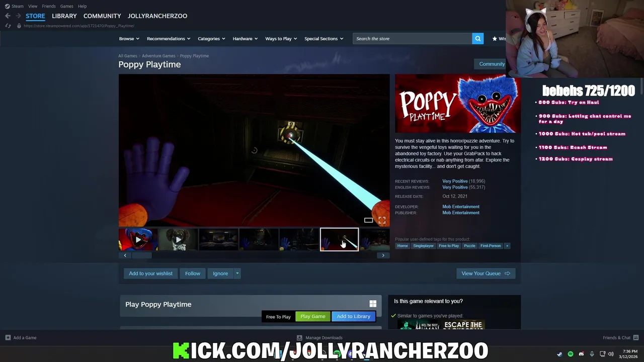Expand the Recommendations dropdown
The image size is (644, 362).
169,39
